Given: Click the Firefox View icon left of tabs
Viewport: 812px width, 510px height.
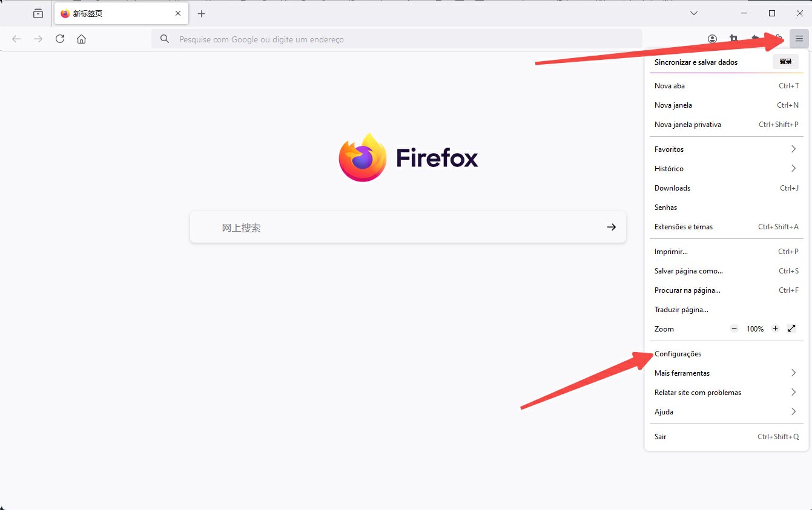Looking at the screenshot, I should pos(38,13).
